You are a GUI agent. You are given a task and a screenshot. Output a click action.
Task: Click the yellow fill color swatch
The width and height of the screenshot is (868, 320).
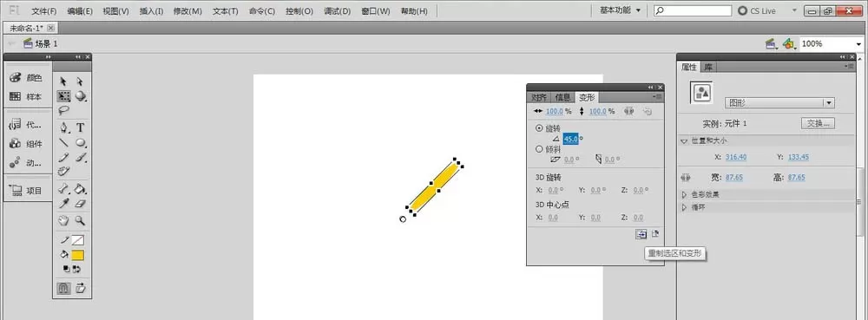pyautogui.click(x=77, y=255)
